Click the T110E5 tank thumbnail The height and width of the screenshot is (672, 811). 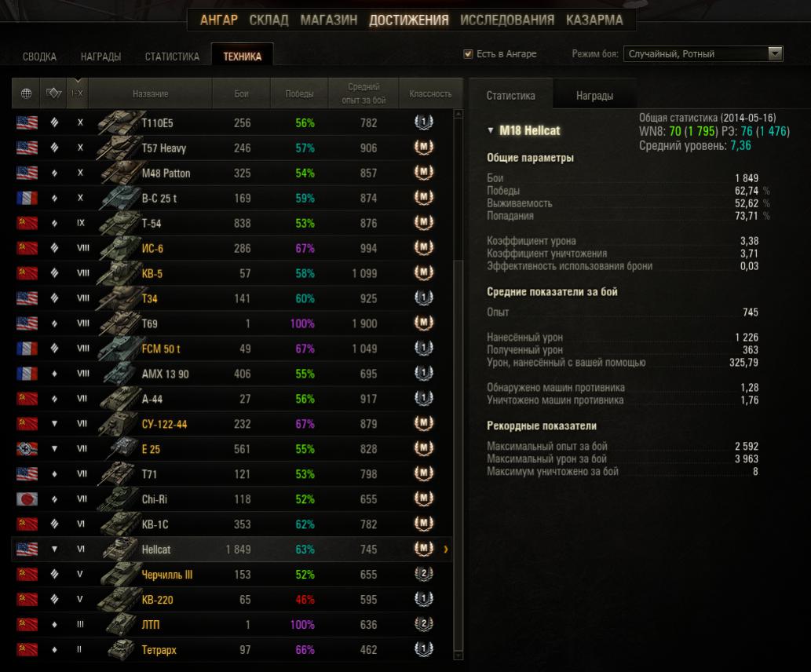point(119,122)
